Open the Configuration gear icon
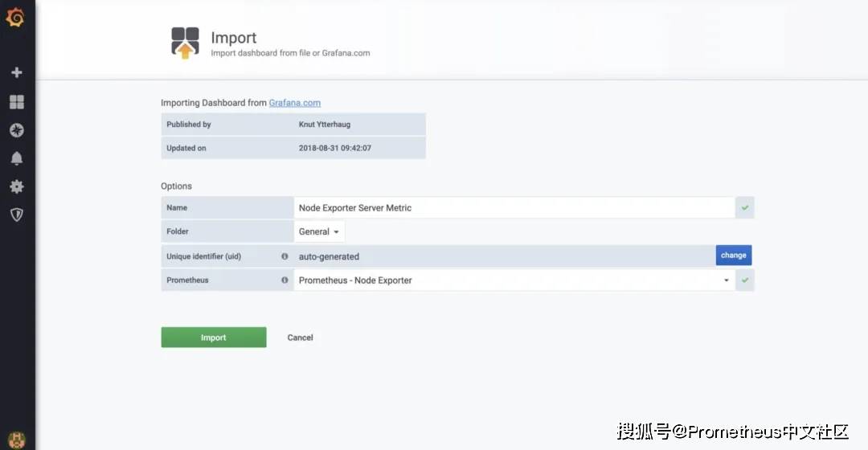Viewport: 868px width, 450px height. (x=16, y=186)
